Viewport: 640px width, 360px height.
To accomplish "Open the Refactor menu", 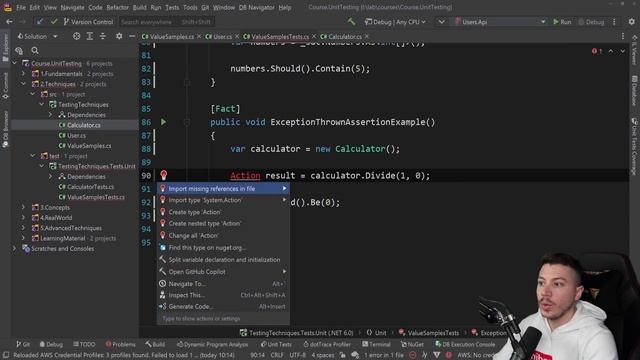I will tap(118, 7).
